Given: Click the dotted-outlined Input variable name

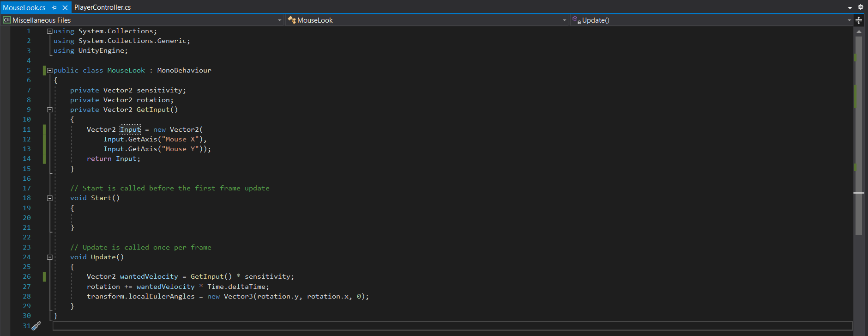Looking at the screenshot, I should point(130,129).
